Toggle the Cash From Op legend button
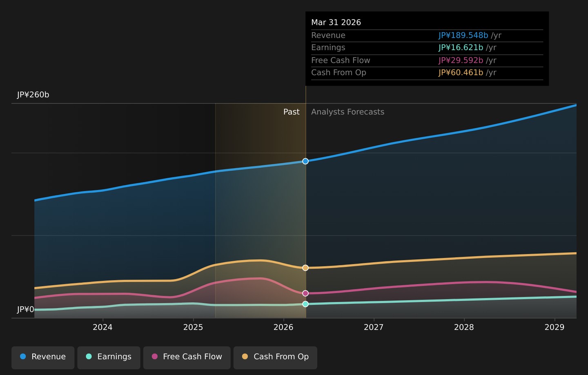 click(x=275, y=357)
